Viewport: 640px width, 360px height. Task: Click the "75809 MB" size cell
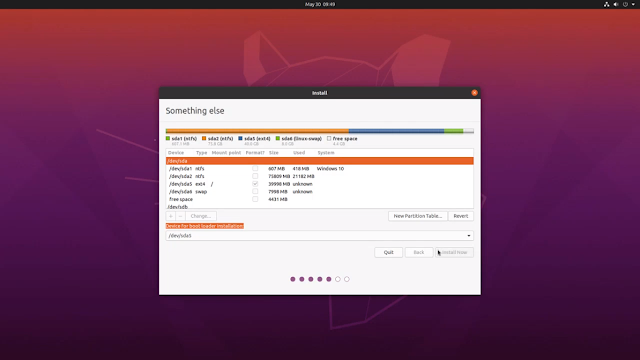pos(279,176)
